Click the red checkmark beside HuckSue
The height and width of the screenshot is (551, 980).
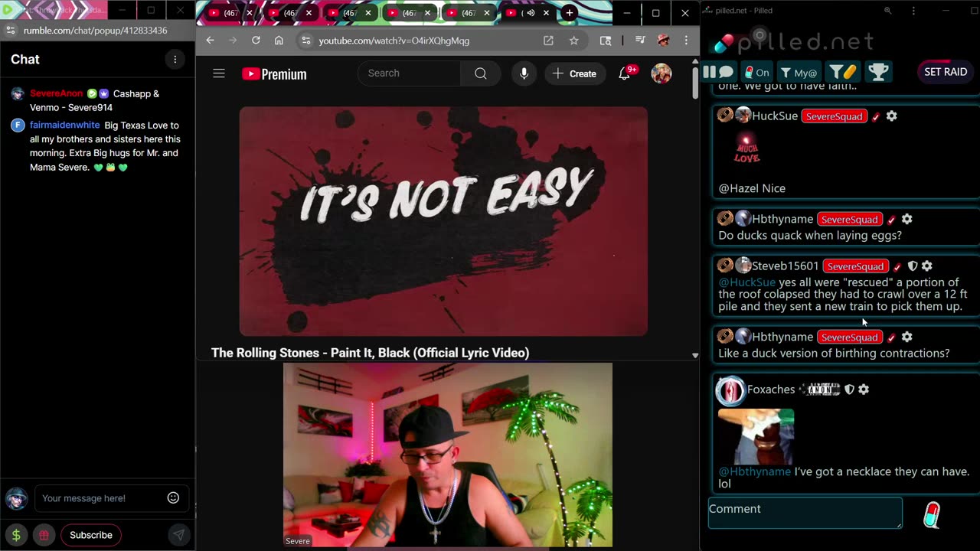tap(876, 116)
